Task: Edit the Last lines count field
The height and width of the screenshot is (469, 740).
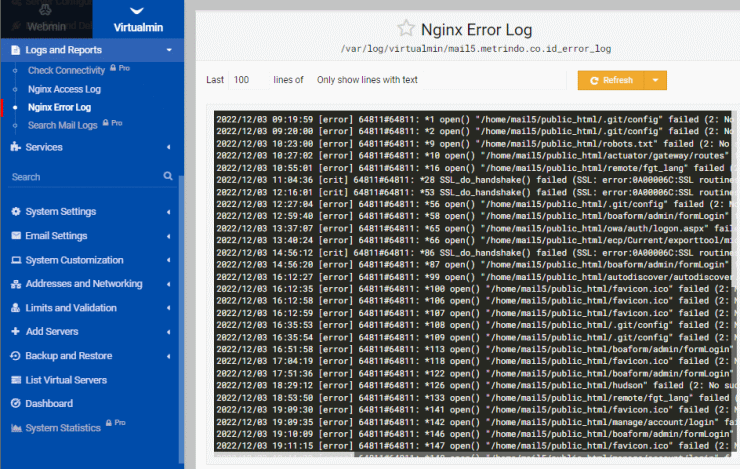Action: pos(247,80)
